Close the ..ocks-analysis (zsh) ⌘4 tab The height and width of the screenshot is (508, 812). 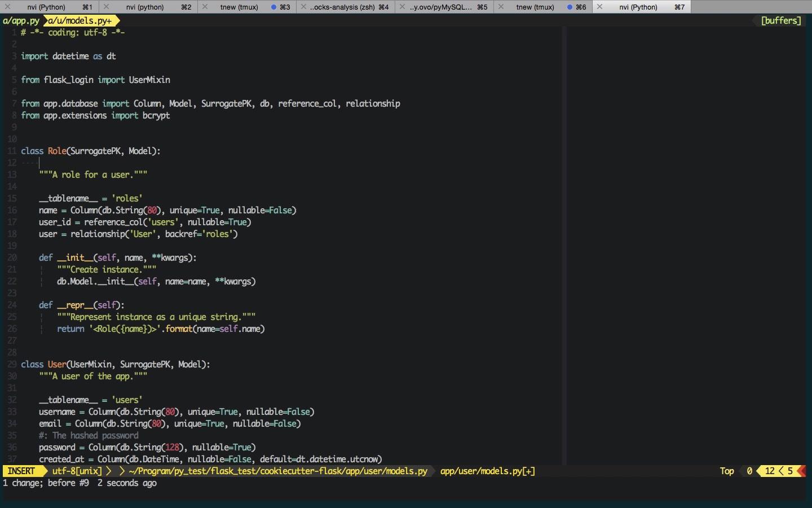[303, 7]
